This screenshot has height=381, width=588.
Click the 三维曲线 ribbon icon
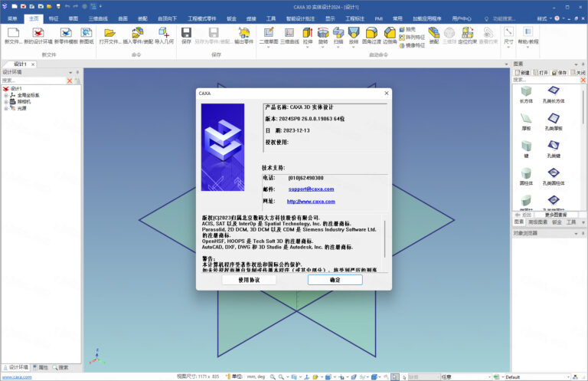[289, 33]
